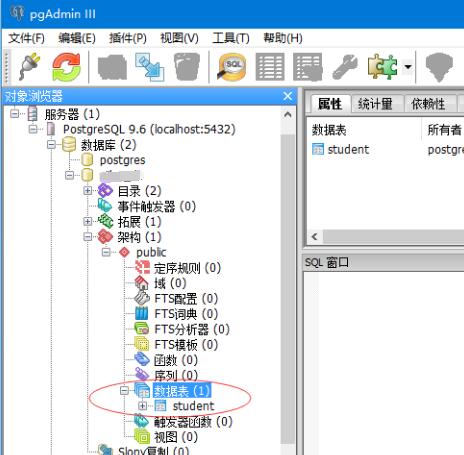Open the 文件(F) menu
The width and height of the screenshot is (464, 455).
[x=26, y=38]
